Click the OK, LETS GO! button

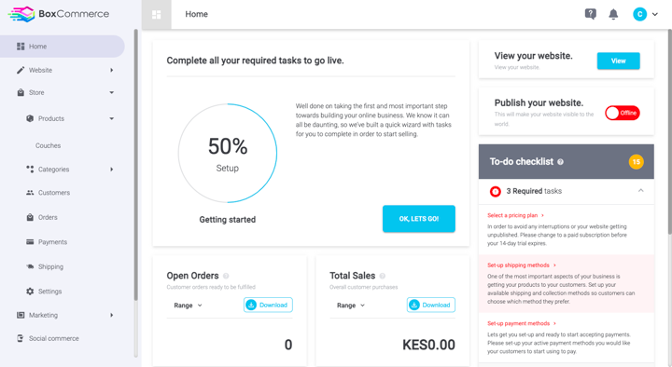(419, 219)
